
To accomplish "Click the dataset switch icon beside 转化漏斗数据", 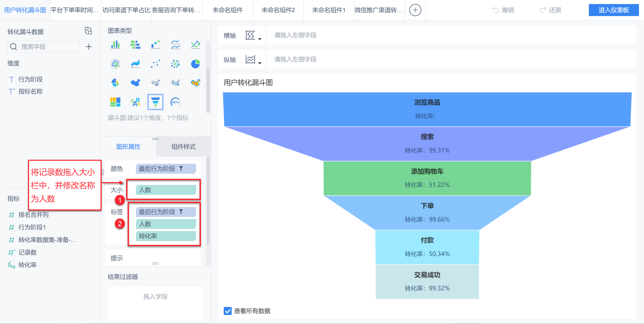I will pyautogui.click(x=88, y=31).
